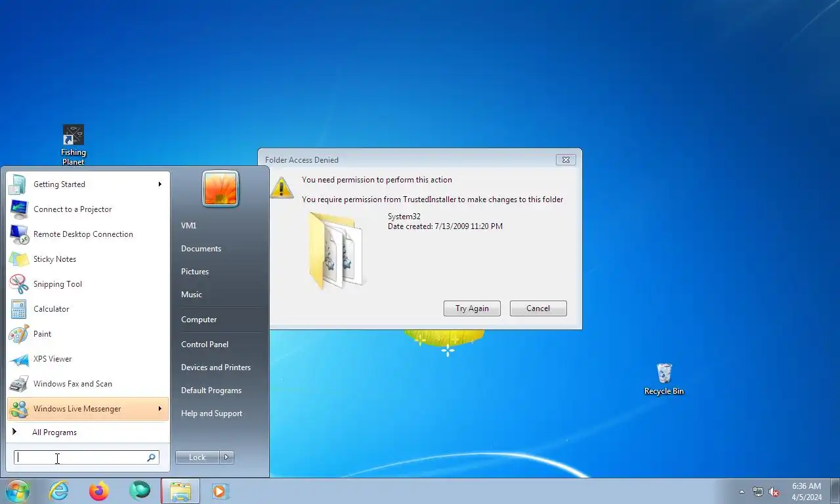Screen dimensions: 840x504
Task: Click the green round taskbar app icon
Action: (140, 491)
